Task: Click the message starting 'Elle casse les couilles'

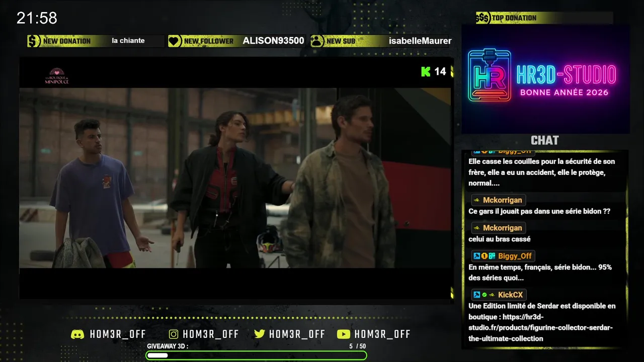Action: pyautogui.click(x=541, y=172)
